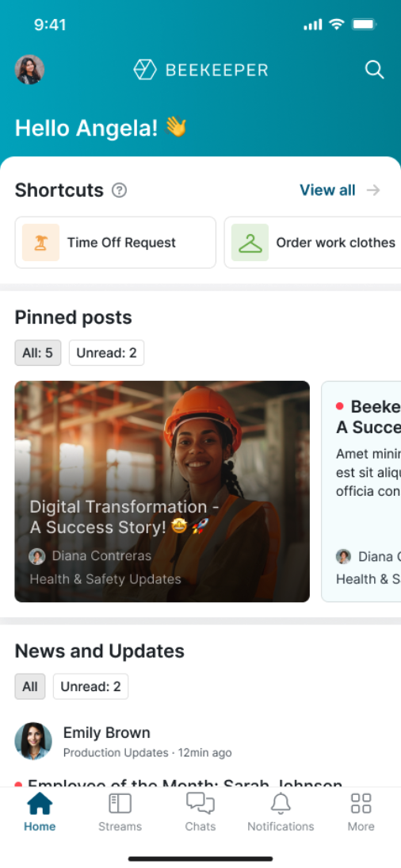Tap the arrow next to View all

point(374,190)
